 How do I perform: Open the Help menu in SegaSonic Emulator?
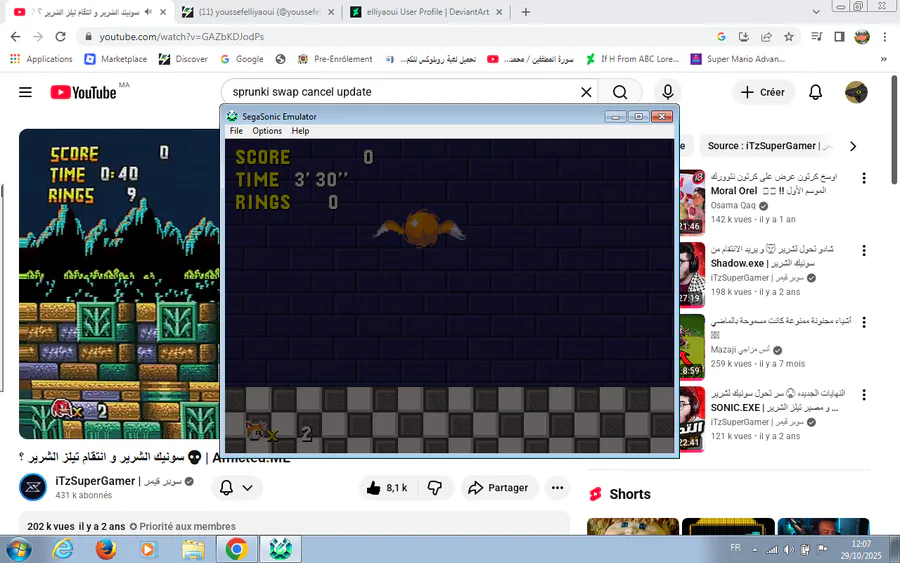[x=300, y=131]
